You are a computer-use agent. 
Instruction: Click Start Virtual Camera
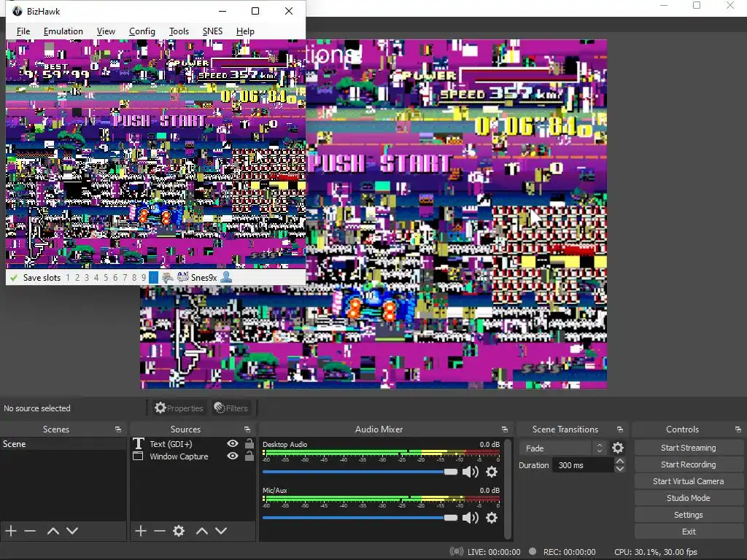point(689,481)
